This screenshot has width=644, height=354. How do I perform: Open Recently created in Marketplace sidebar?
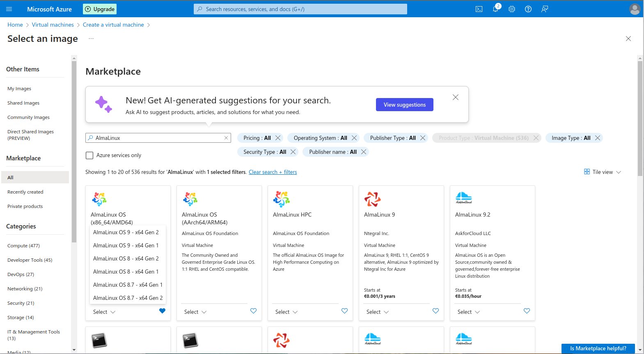pyautogui.click(x=25, y=192)
